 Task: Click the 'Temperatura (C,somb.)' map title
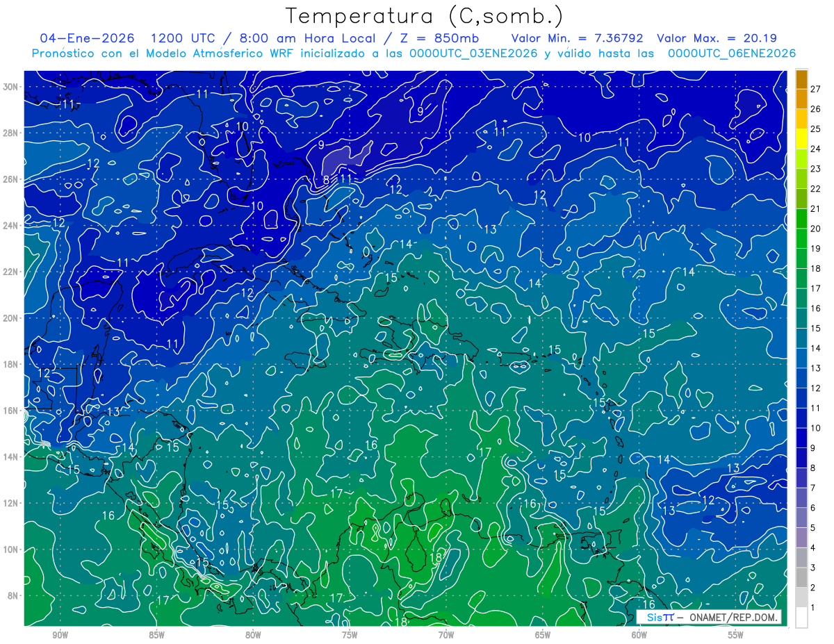pos(424,16)
